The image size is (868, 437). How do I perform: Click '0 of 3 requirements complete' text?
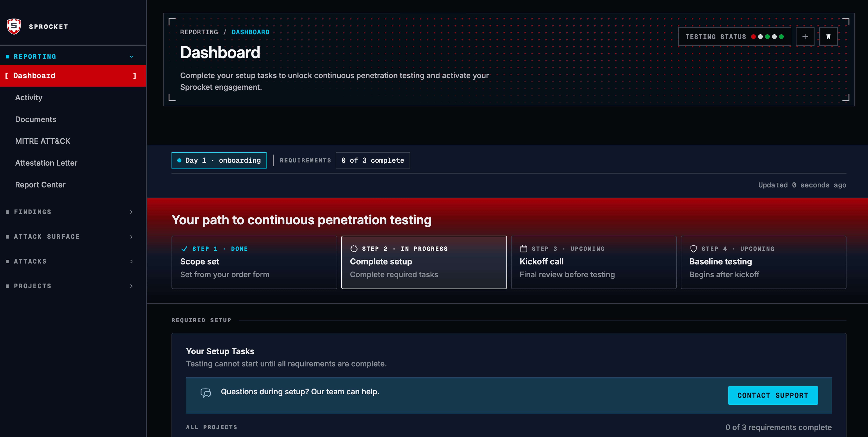click(x=778, y=427)
